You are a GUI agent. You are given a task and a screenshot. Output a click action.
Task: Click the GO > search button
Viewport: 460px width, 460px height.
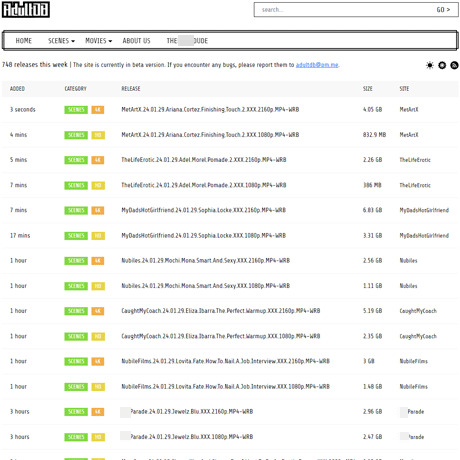(x=443, y=10)
